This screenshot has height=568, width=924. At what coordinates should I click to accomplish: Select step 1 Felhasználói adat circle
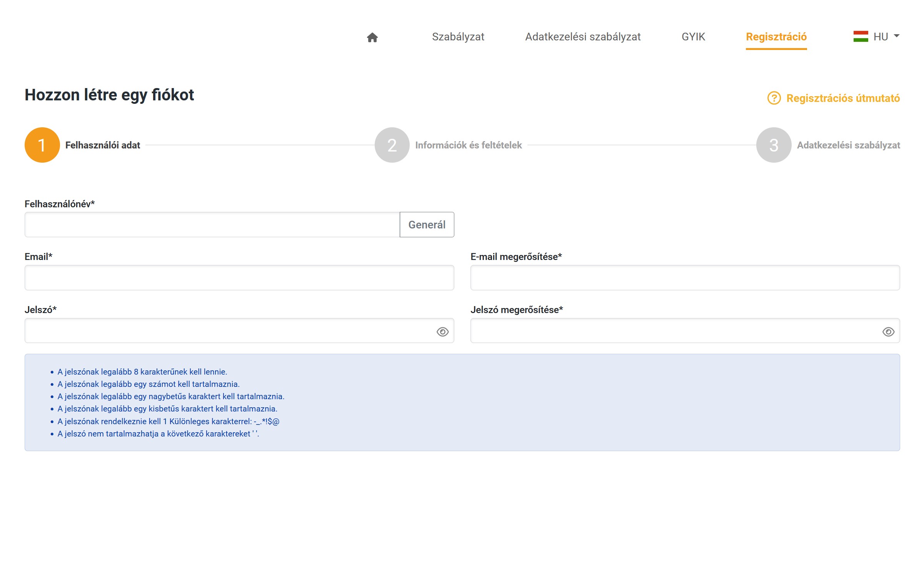coord(42,145)
